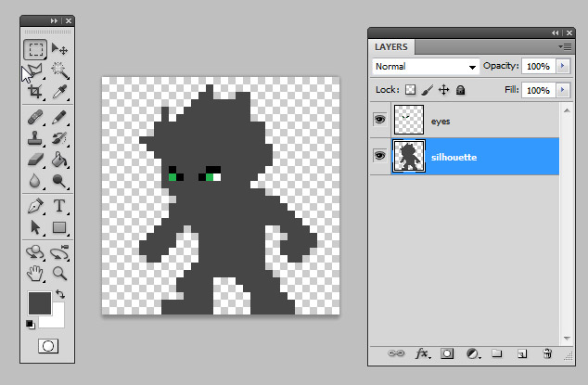Delete layer using the trash icon

click(547, 353)
